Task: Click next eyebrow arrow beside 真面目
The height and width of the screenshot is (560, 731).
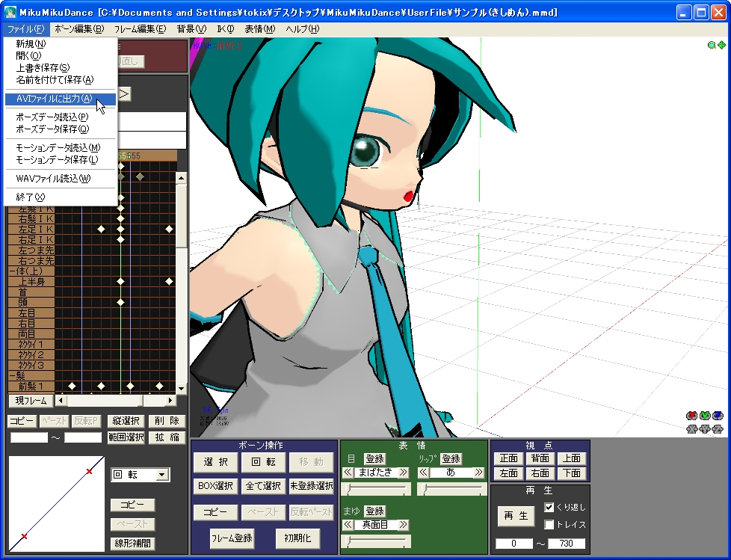Action: click(x=404, y=525)
